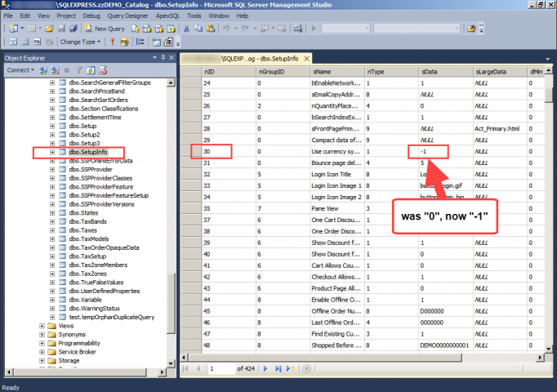The height and width of the screenshot is (392, 557).
Task: Close the Object Explorer panel
Action: [171, 59]
